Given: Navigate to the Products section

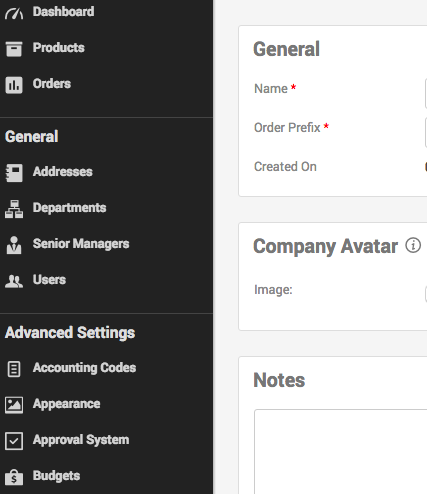Looking at the screenshot, I should coord(59,48).
